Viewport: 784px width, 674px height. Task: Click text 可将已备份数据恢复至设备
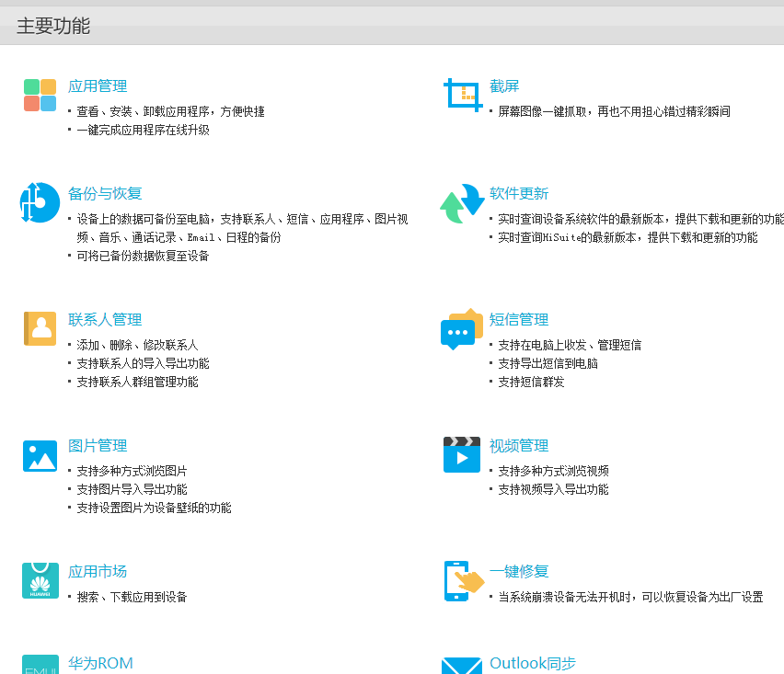click(x=143, y=256)
